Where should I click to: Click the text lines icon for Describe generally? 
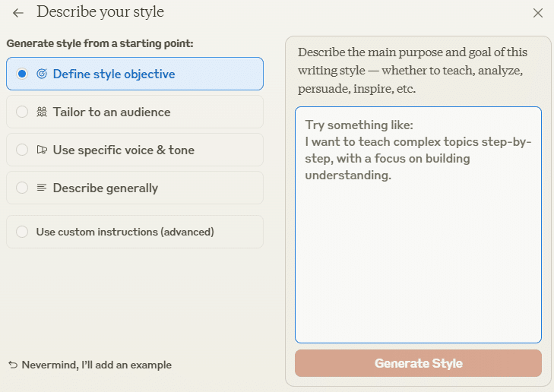coord(42,188)
